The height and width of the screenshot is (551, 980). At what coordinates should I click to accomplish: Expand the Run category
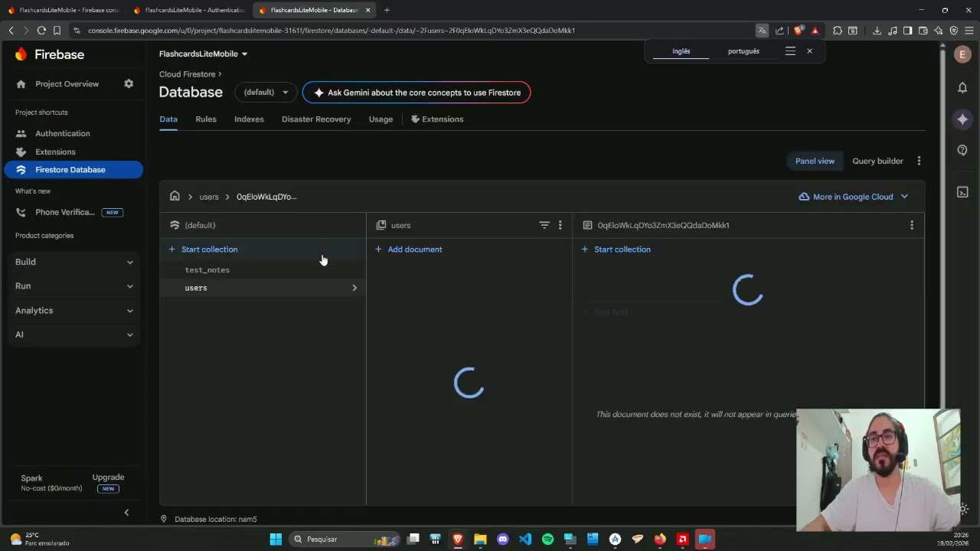tap(73, 286)
